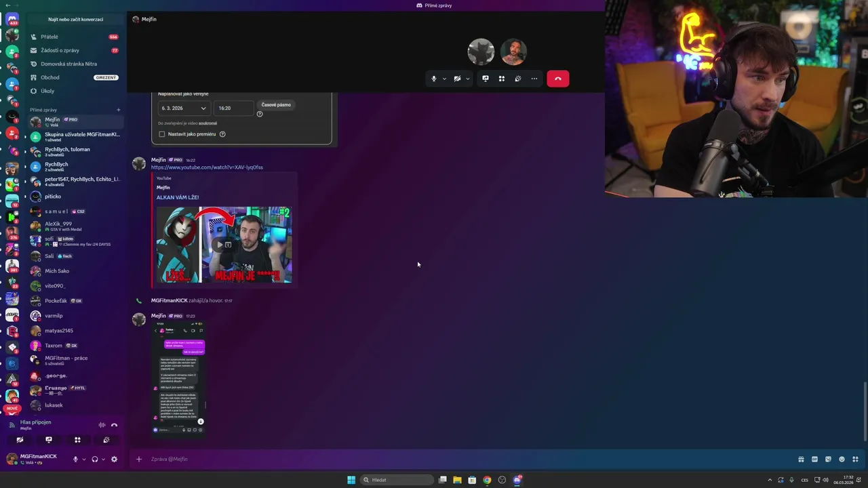
Task: Expand input device options in user panel
Action: [x=83, y=459]
